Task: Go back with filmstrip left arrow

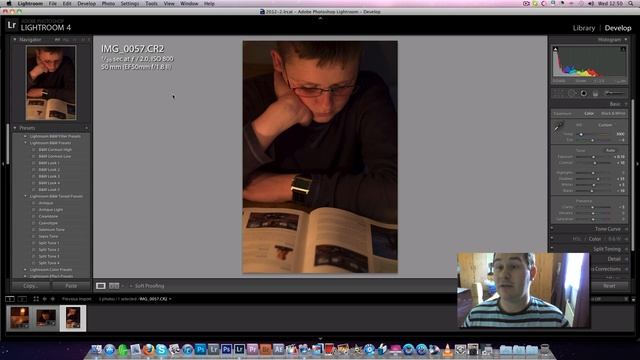Action: click(44, 299)
